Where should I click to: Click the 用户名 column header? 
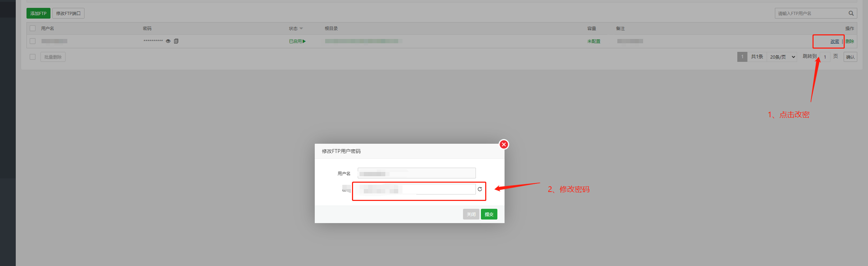pyautogui.click(x=47, y=29)
